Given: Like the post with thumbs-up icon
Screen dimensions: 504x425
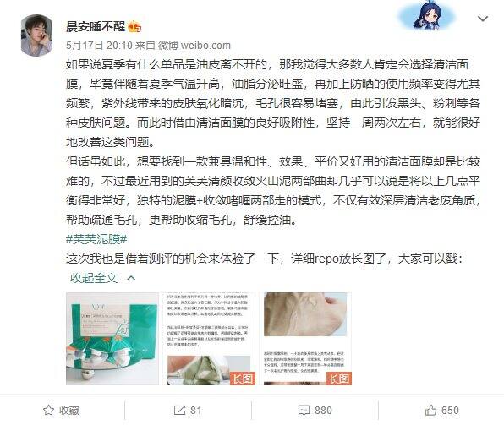Looking at the screenshot, I should pyautogui.click(x=430, y=410).
